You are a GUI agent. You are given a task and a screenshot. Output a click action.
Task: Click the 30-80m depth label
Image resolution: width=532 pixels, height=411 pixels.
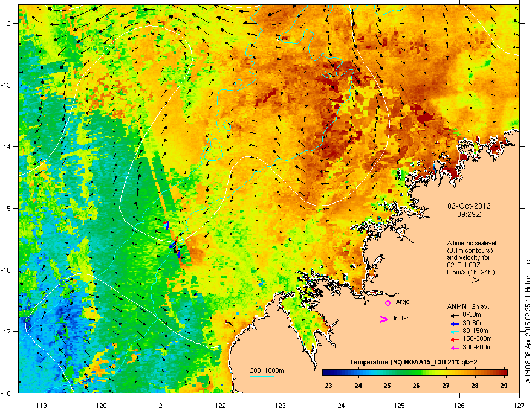click(x=473, y=323)
